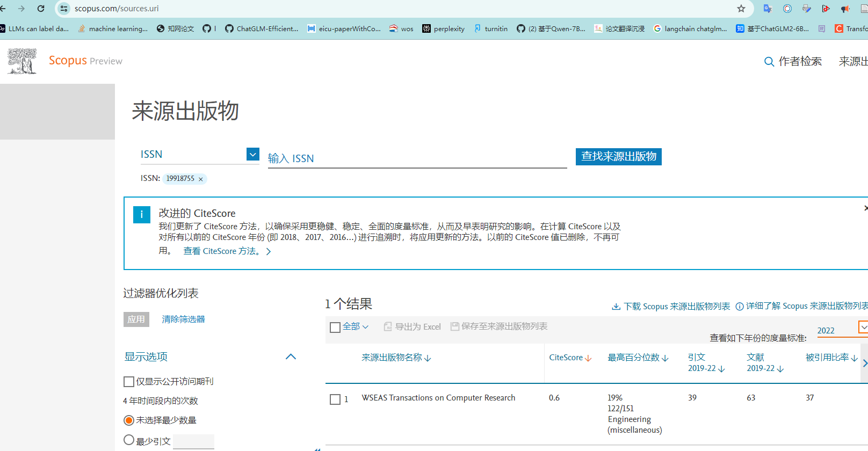
Task: Open the 基于ChatGLM2-6B bookmark
Action: click(x=772, y=28)
